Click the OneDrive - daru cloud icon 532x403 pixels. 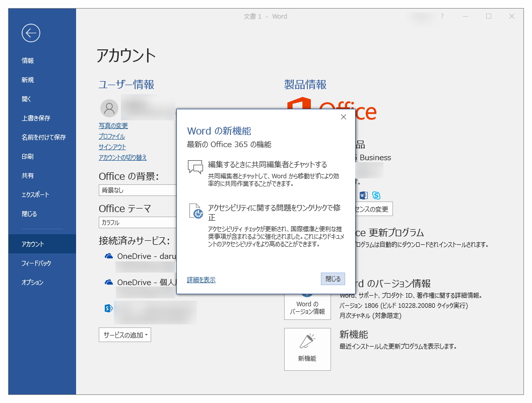(108, 256)
